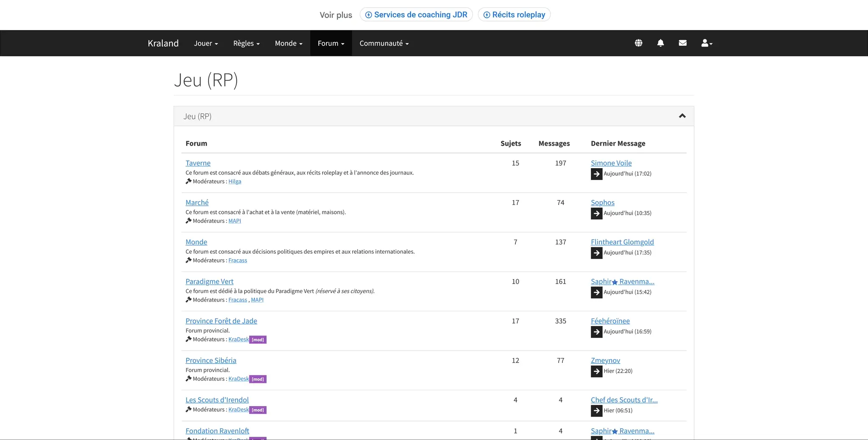Click the Récits roleplay button
This screenshot has height=440, width=868.
point(514,15)
